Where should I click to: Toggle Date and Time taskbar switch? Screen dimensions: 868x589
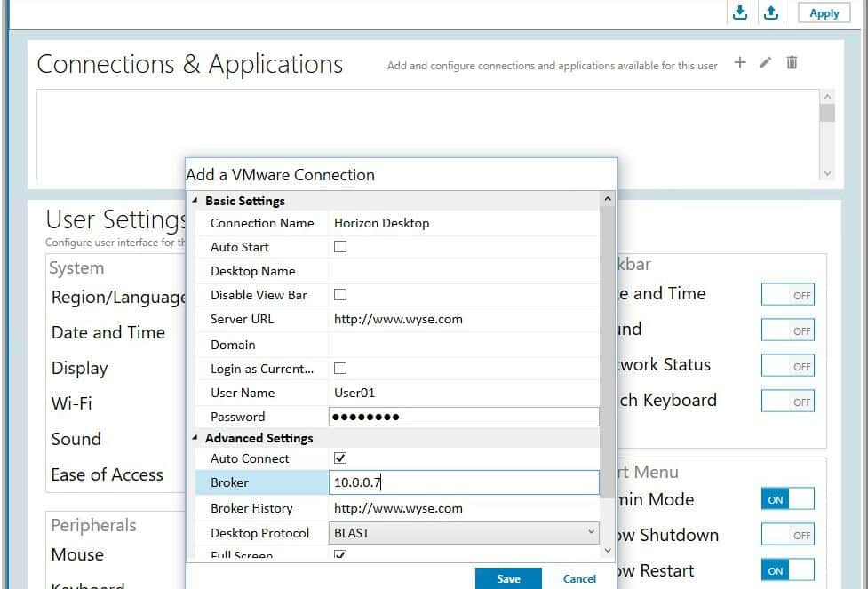[x=787, y=295]
